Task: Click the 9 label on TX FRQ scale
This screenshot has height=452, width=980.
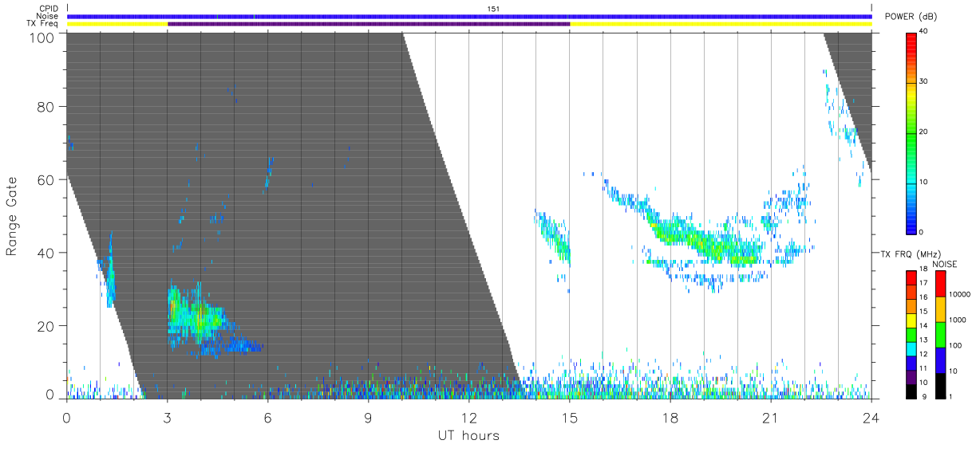Action: tap(923, 396)
